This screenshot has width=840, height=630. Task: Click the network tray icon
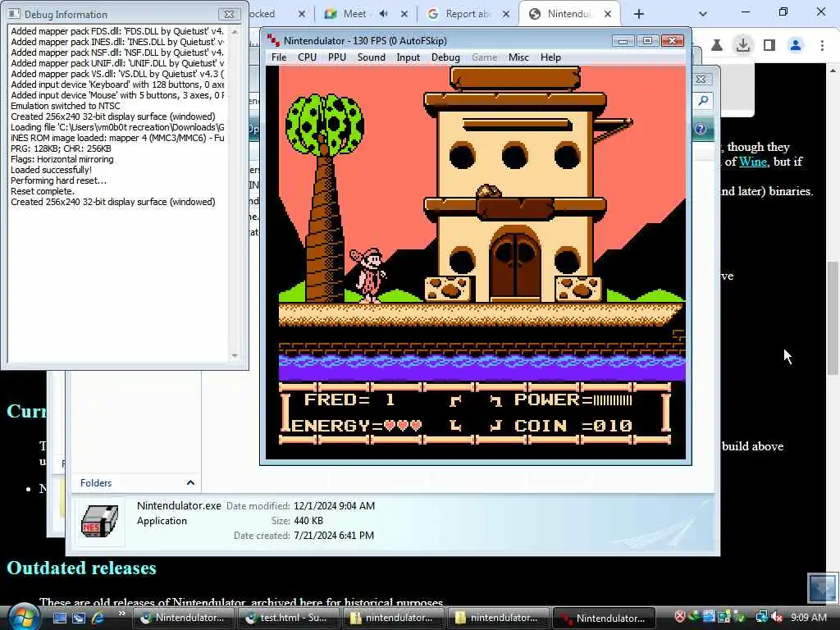762,617
